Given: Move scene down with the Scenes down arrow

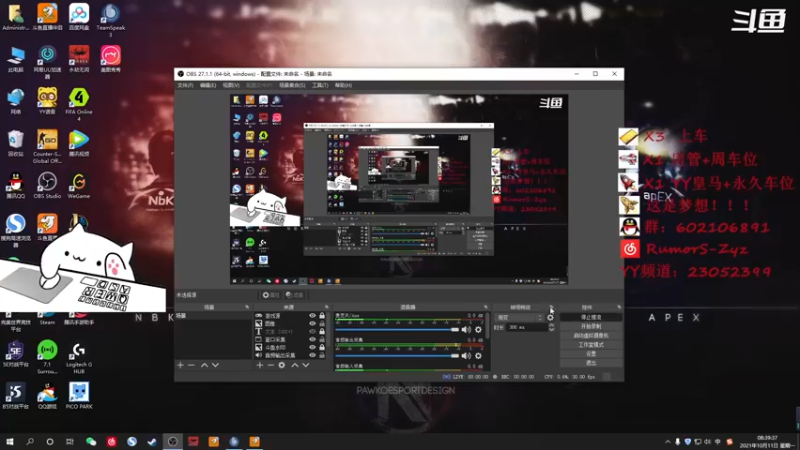Looking at the screenshot, I should [215, 365].
